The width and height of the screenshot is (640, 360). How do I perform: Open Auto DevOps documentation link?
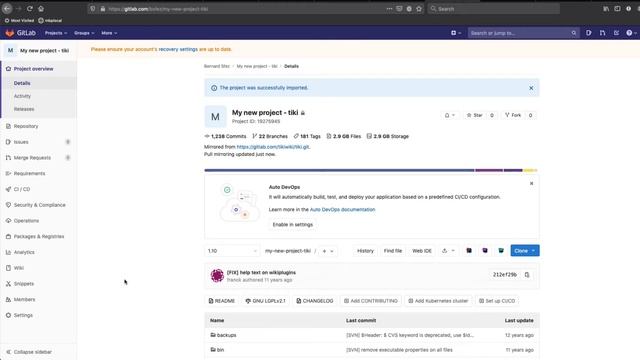click(x=342, y=209)
